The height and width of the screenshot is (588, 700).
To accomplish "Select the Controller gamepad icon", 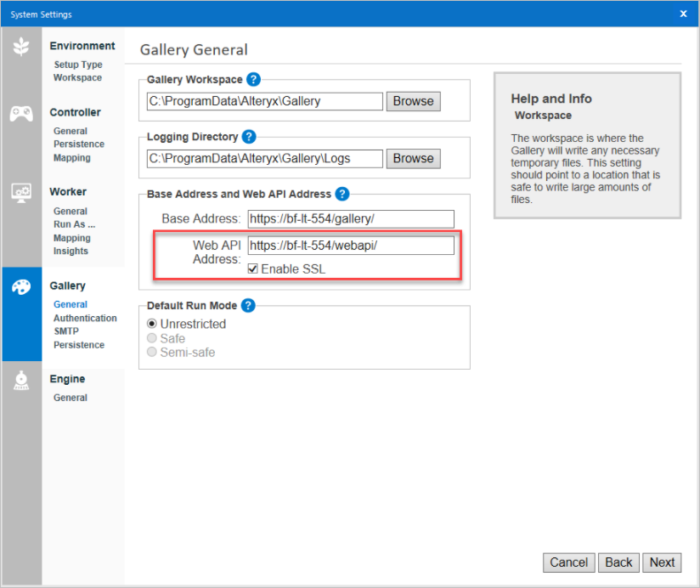I will point(21,114).
